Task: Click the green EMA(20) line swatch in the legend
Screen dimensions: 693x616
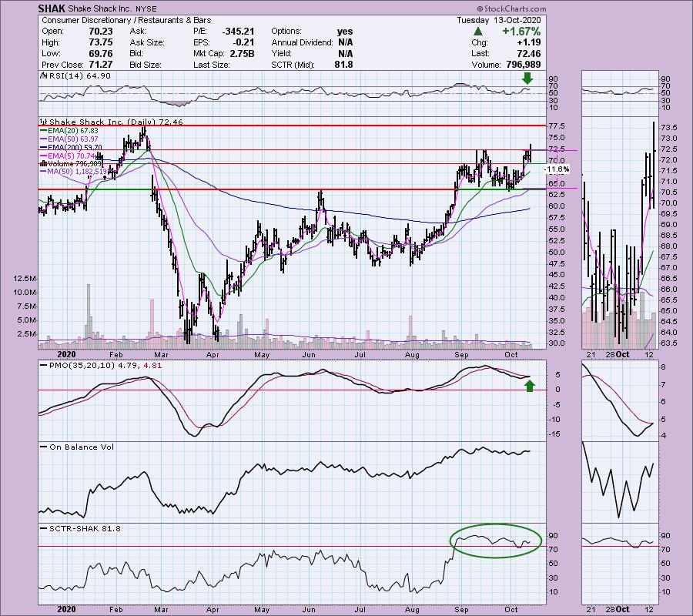Action: pos(43,131)
